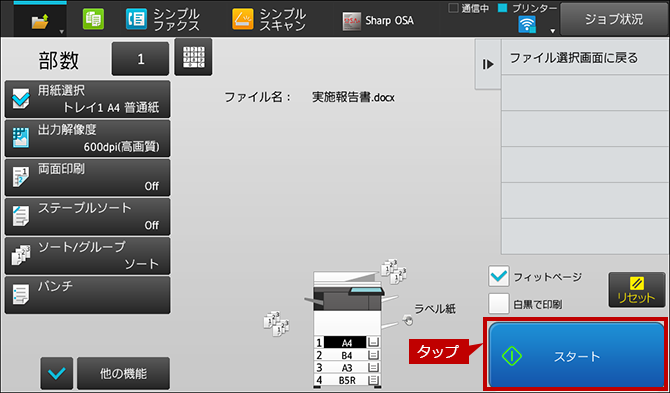670x393 pixels.
Task: Open other functions (他の機能)
Action: tap(123, 373)
